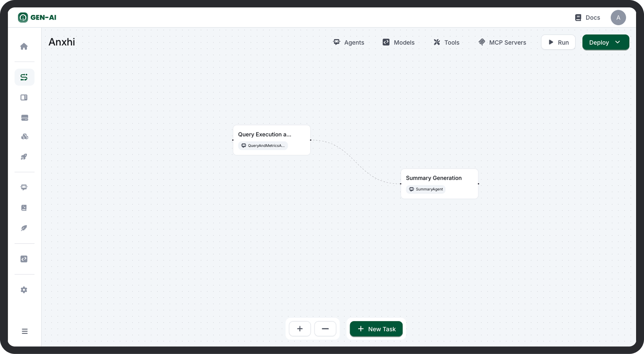Add a New Task
Screen dimensions: 644x354
(376, 329)
